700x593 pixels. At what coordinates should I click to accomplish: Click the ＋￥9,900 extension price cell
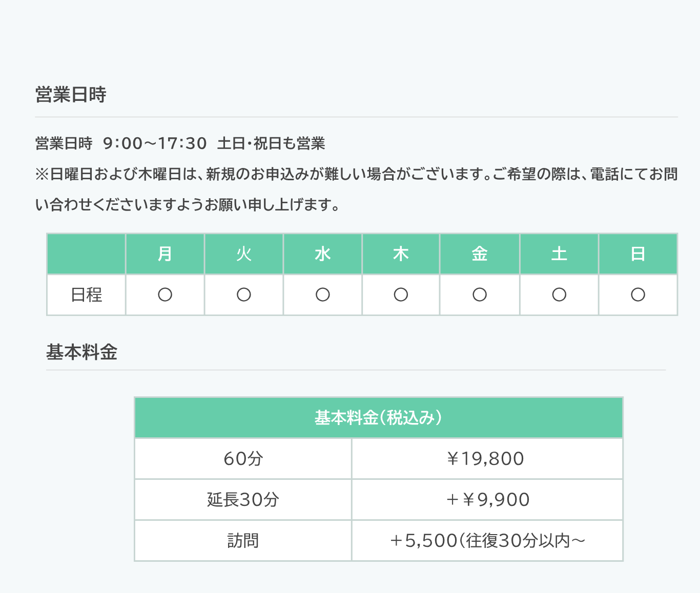[487, 500]
